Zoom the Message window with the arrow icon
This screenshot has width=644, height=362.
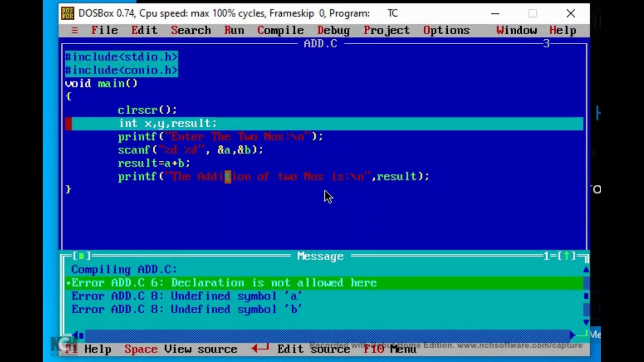coord(567,256)
